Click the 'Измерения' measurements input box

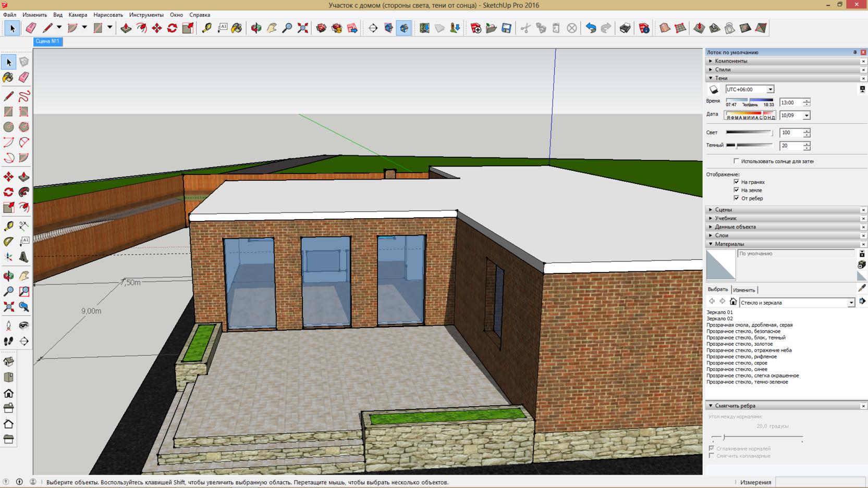point(820,482)
